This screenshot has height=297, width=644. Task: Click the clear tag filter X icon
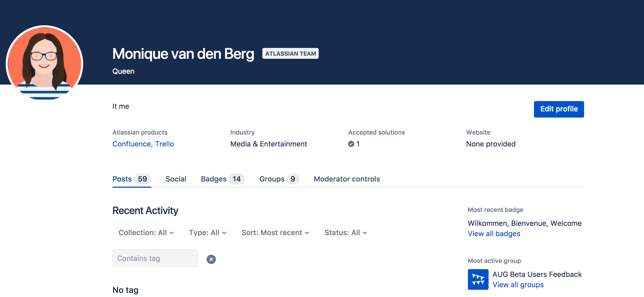pos(211,259)
